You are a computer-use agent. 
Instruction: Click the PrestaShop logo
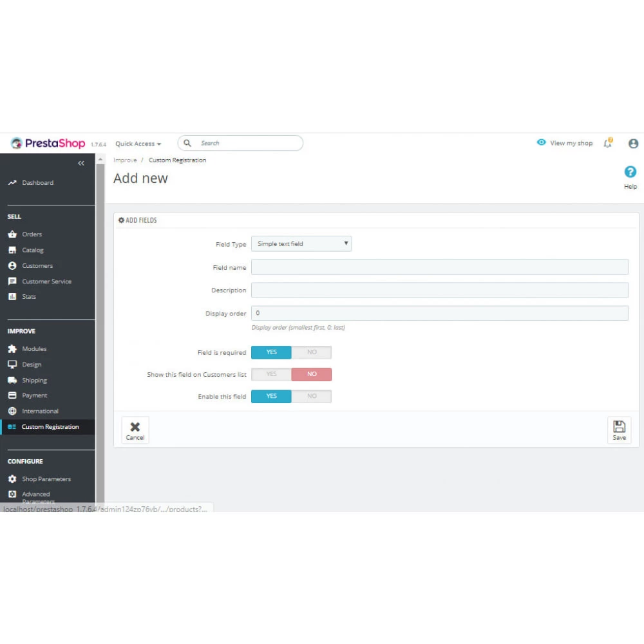(x=48, y=143)
